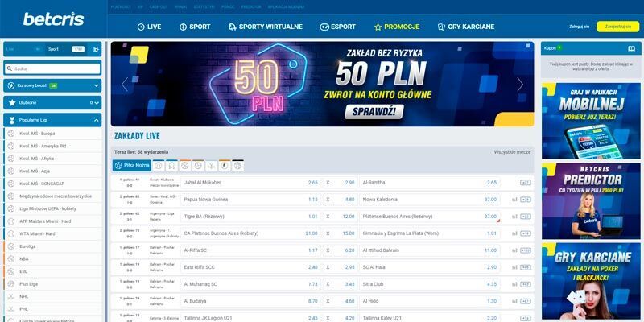
Task: Click statistics bar icon for Papua Nowa Gwinea match
Action: (x=514, y=200)
